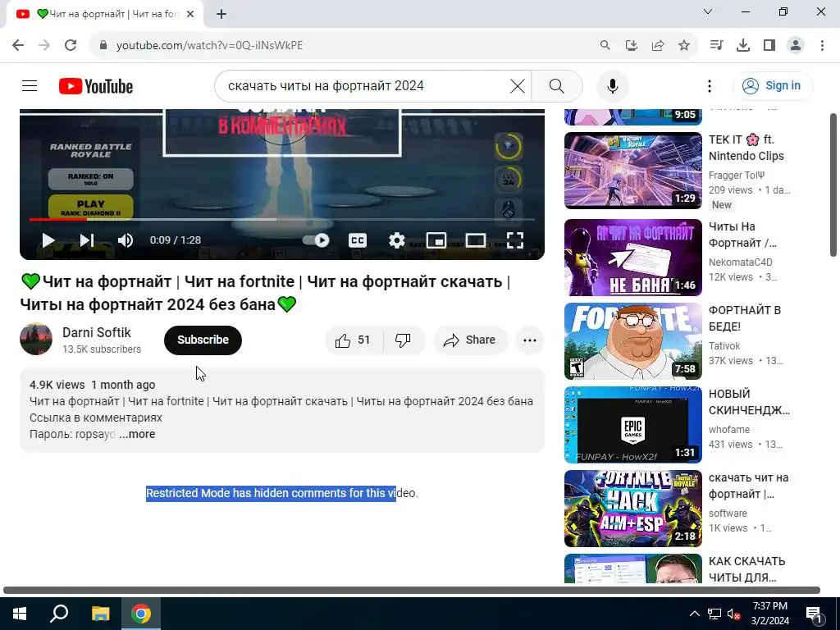Enter full screen mode
The height and width of the screenshot is (630, 840).
(x=515, y=240)
